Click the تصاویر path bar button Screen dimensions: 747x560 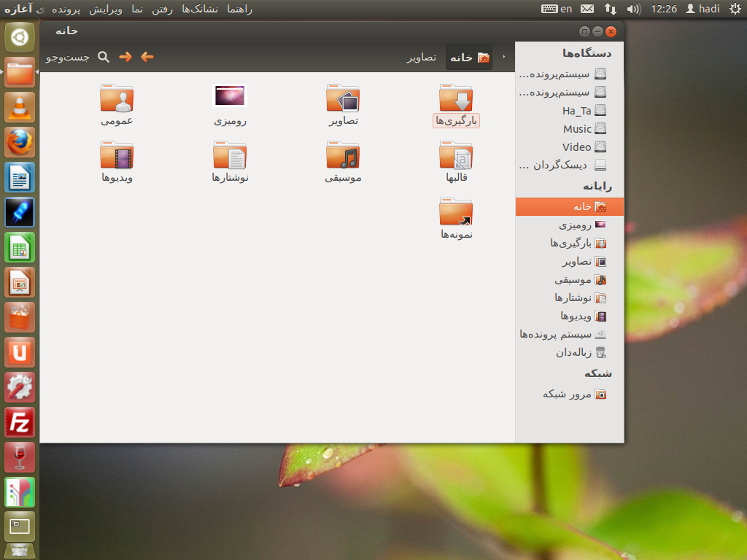tap(421, 58)
